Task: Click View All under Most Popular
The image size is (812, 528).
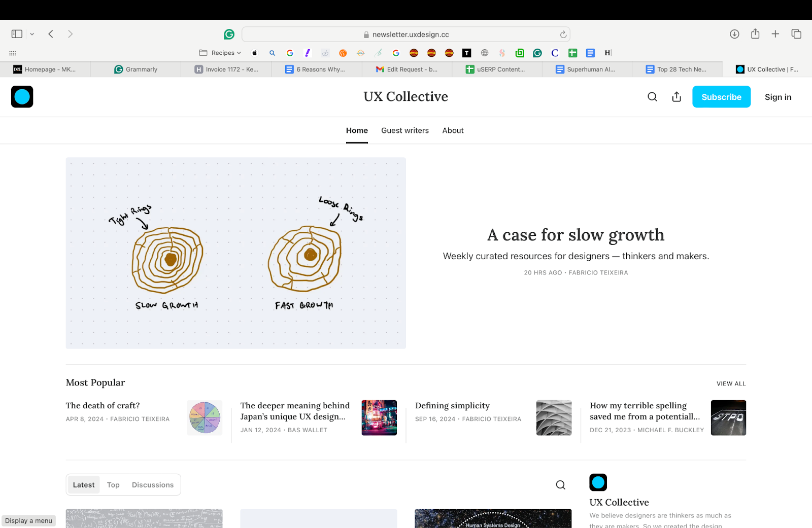Action: (731, 383)
